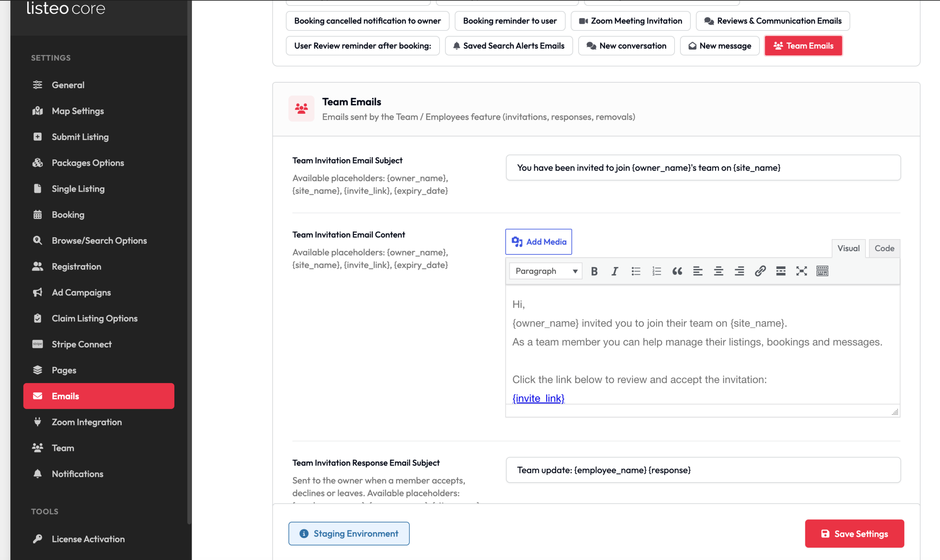
Task: Open Ad Campaigns settings
Action: point(99,292)
